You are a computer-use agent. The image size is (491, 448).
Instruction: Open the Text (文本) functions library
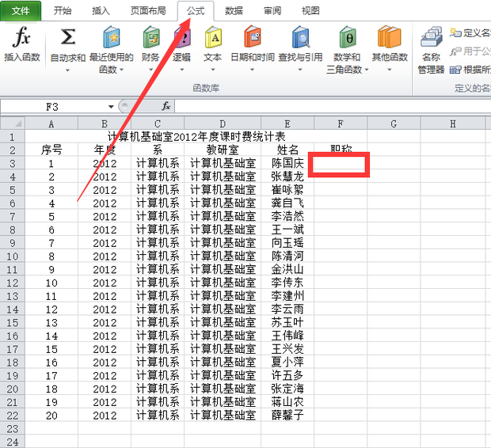(212, 44)
